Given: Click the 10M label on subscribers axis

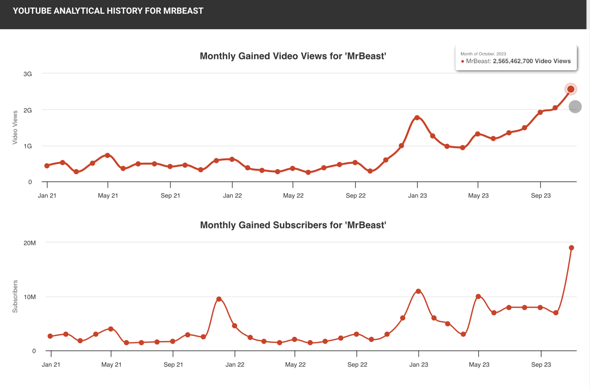Looking at the screenshot, I should pos(30,297).
